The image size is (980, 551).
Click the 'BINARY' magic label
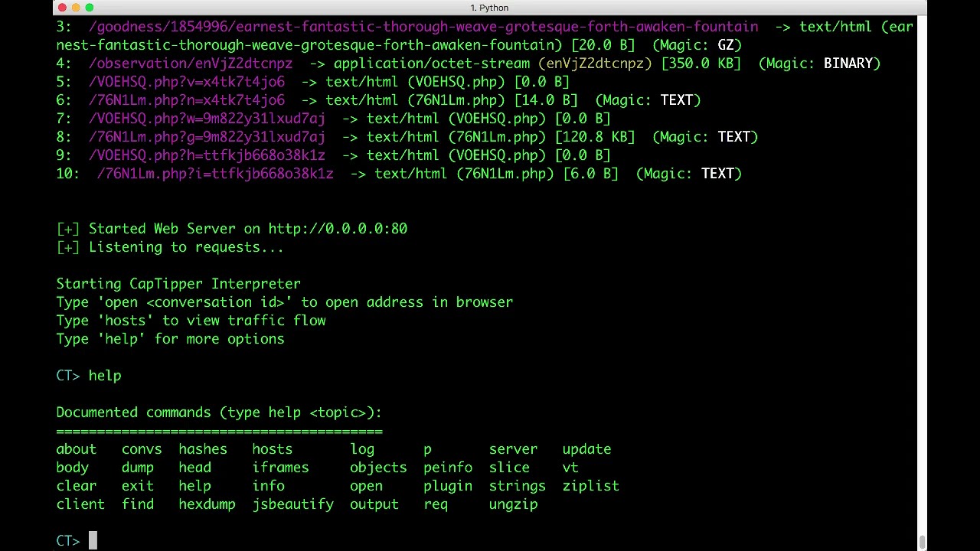(x=848, y=64)
